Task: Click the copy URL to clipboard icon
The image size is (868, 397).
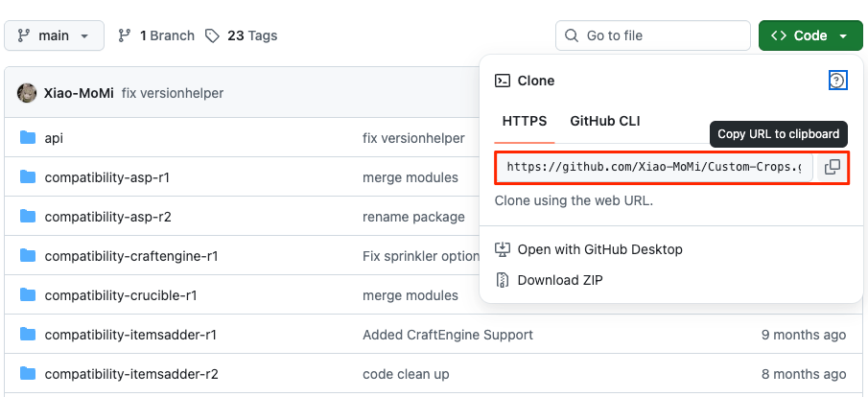Action: tap(832, 167)
